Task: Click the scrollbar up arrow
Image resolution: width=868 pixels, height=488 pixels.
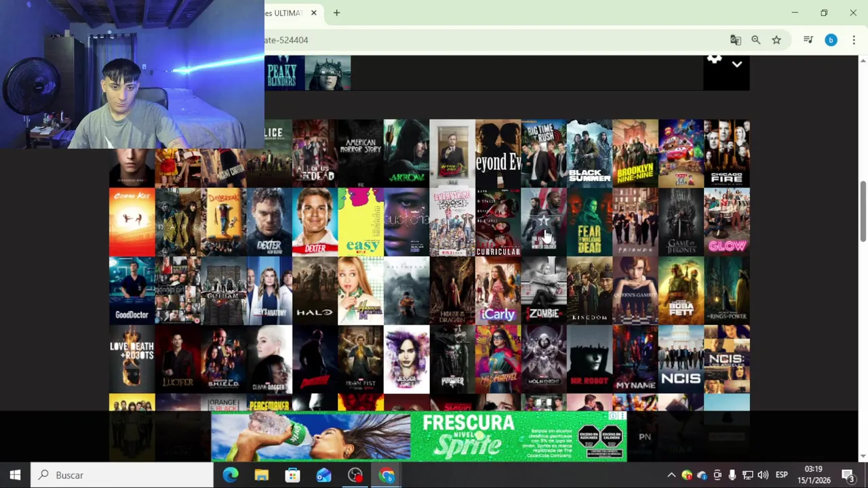Action: [863, 61]
